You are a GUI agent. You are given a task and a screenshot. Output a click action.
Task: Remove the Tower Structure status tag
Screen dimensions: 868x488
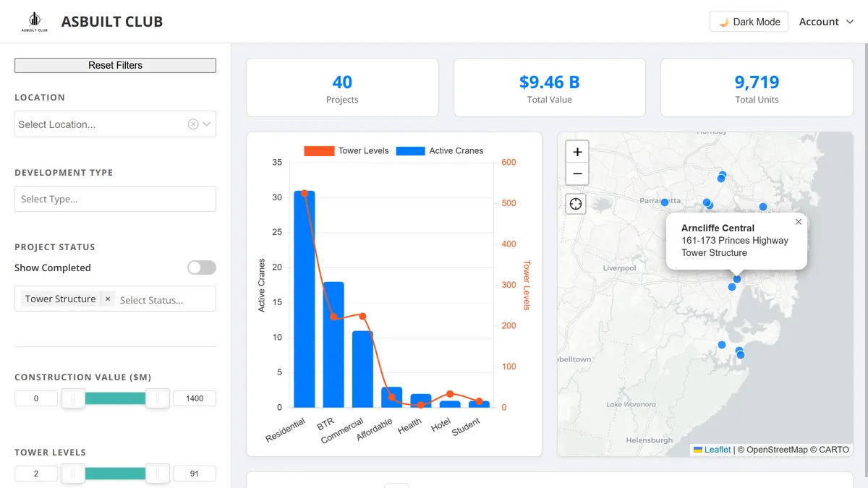click(x=108, y=299)
